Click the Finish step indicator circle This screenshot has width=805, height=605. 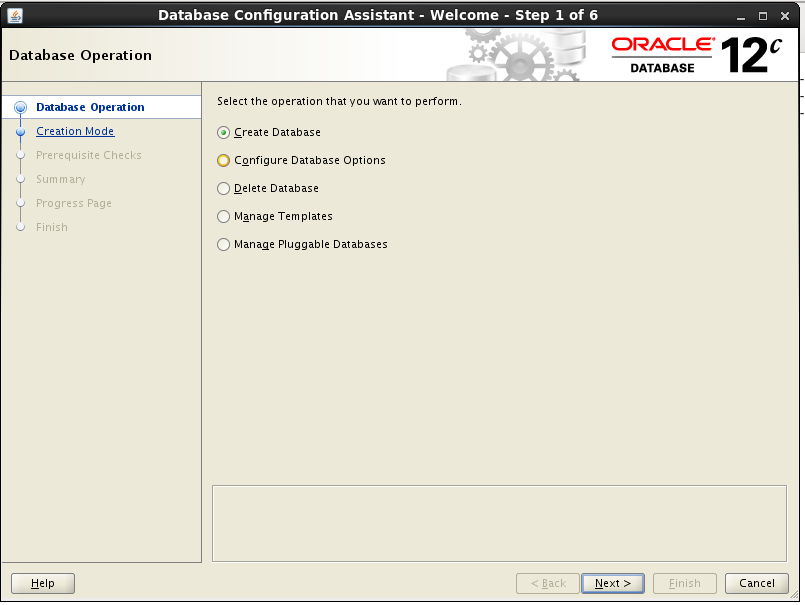pos(20,227)
